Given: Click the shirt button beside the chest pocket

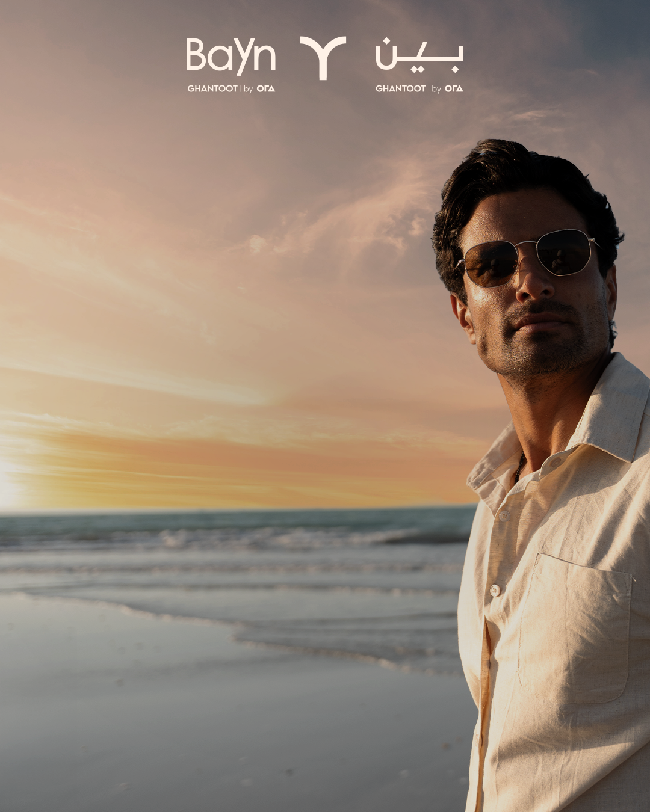Looking at the screenshot, I should click(495, 591).
